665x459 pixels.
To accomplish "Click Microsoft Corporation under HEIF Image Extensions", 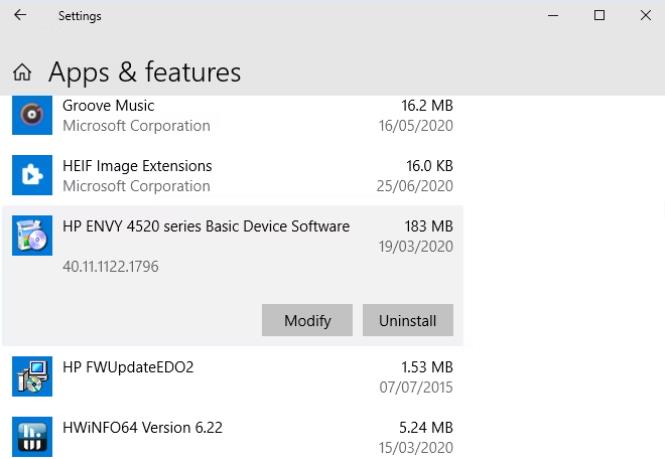I will 136,186.
